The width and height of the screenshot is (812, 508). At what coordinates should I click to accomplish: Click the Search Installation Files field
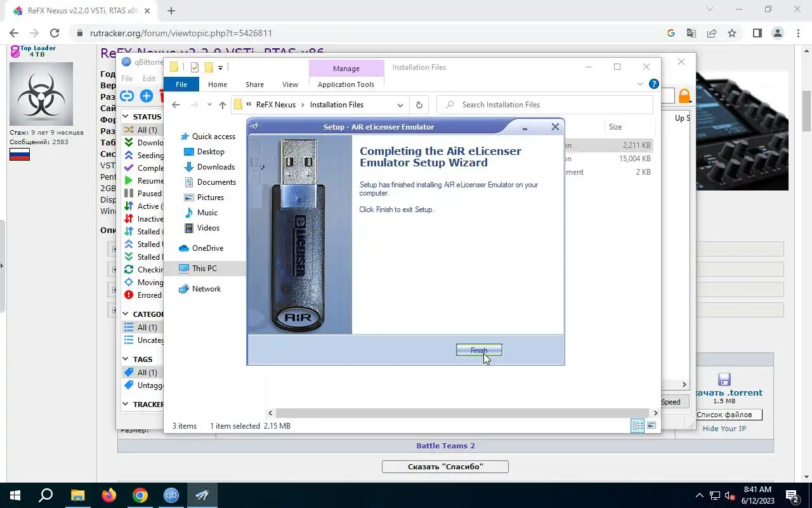click(545, 105)
